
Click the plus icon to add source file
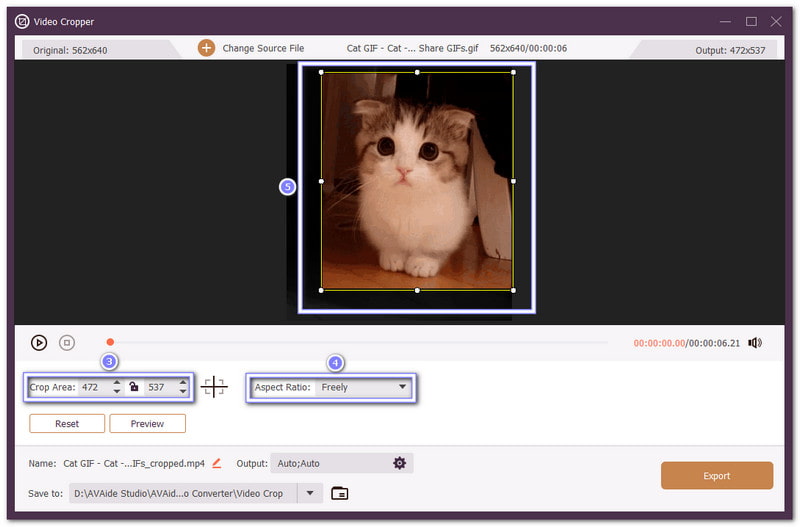(206, 48)
